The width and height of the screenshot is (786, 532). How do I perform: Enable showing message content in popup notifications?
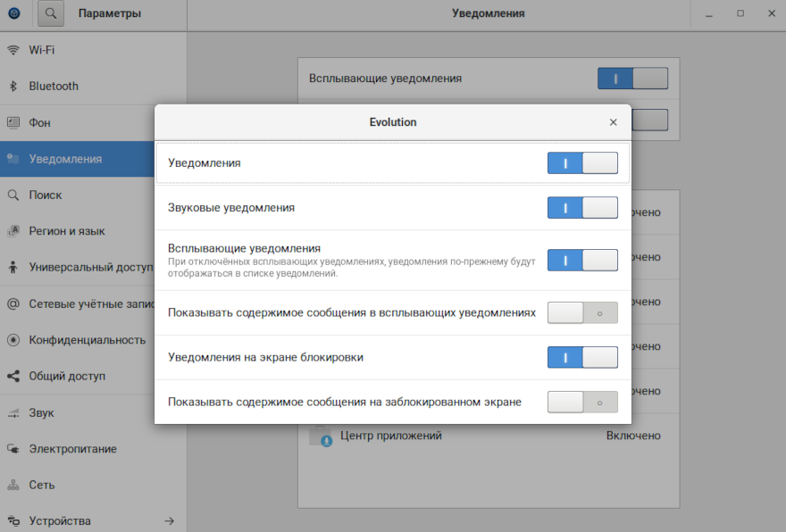click(x=582, y=313)
